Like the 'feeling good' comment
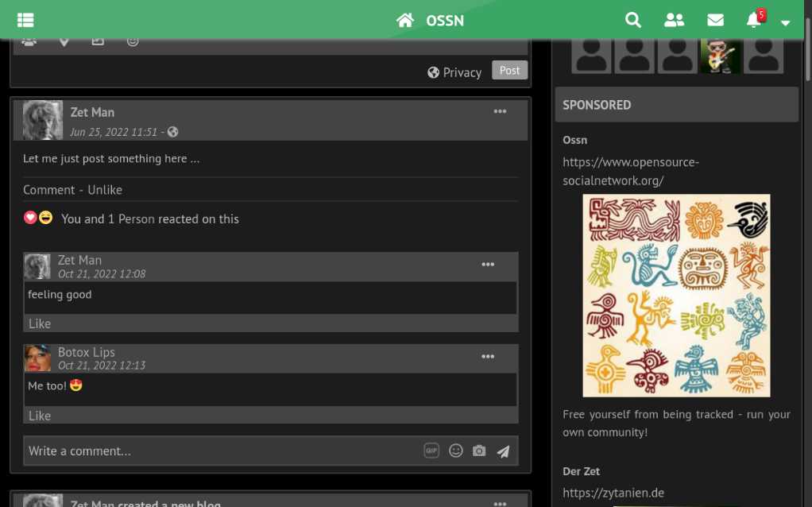 40,323
